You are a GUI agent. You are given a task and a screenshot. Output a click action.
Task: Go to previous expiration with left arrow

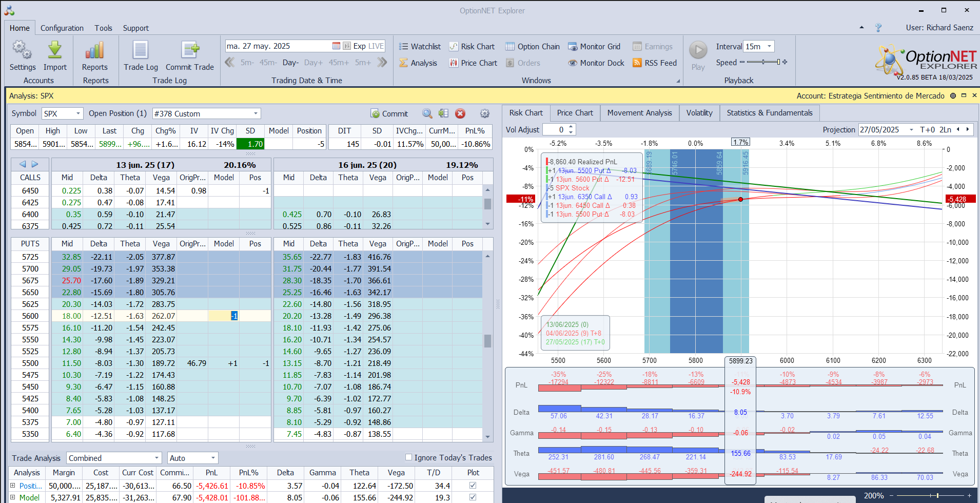click(23, 164)
